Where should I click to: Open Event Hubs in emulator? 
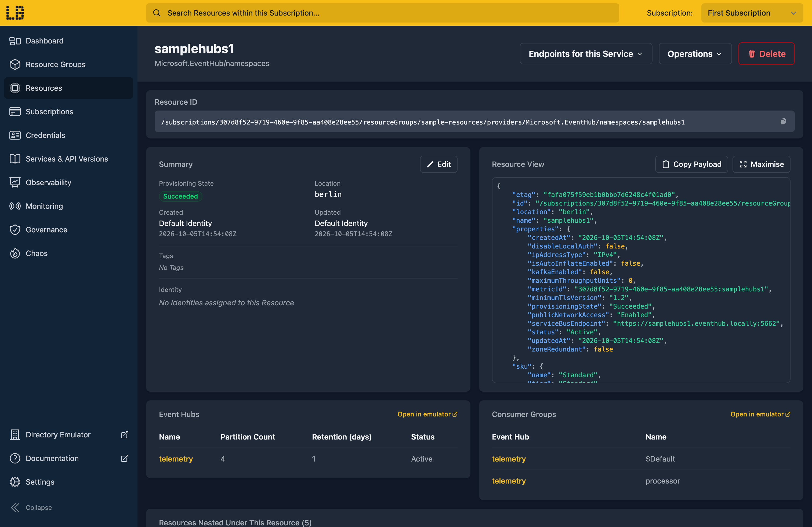click(427, 414)
